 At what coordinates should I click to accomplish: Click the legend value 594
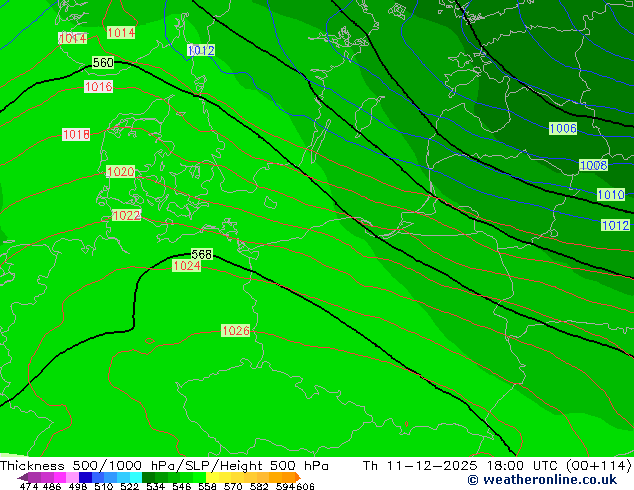285,486
